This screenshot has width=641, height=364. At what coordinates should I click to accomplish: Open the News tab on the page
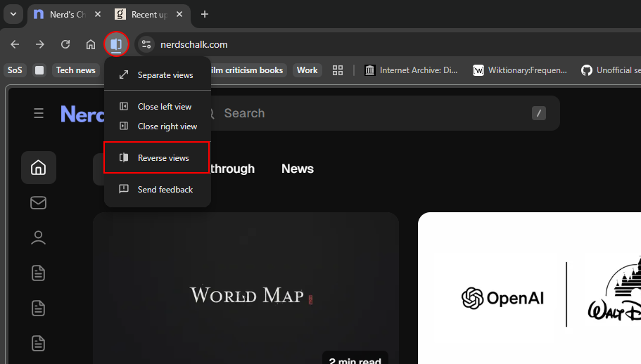(x=297, y=169)
